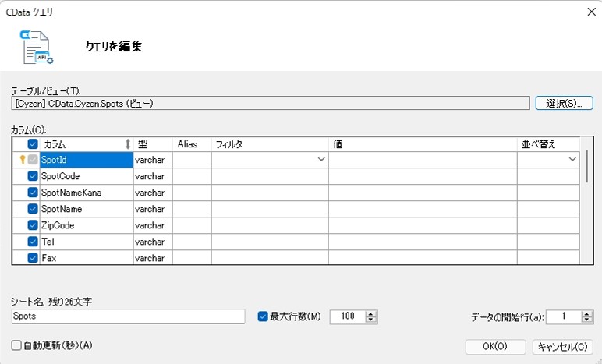Decrease データの開始行 with down arrow
This screenshot has height=364, width=602.
tap(587, 320)
